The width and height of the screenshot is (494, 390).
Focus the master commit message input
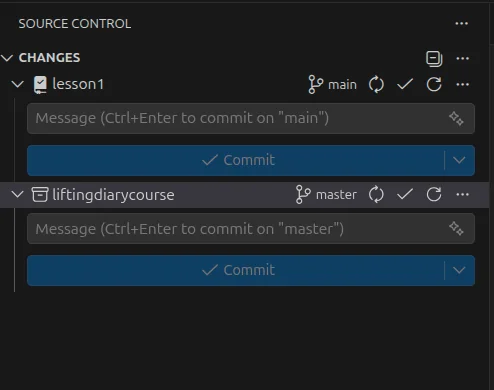(x=251, y=229)
